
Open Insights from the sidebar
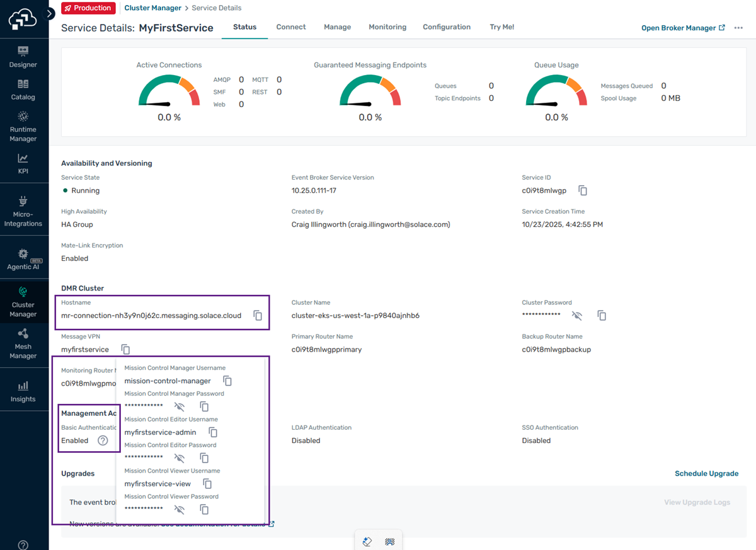pos(23,391)
